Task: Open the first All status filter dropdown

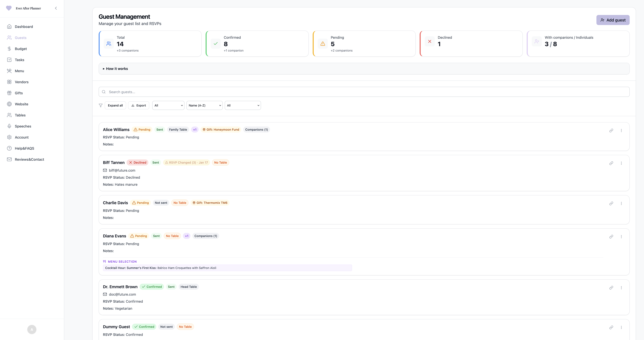Action: tap(168, 105)
